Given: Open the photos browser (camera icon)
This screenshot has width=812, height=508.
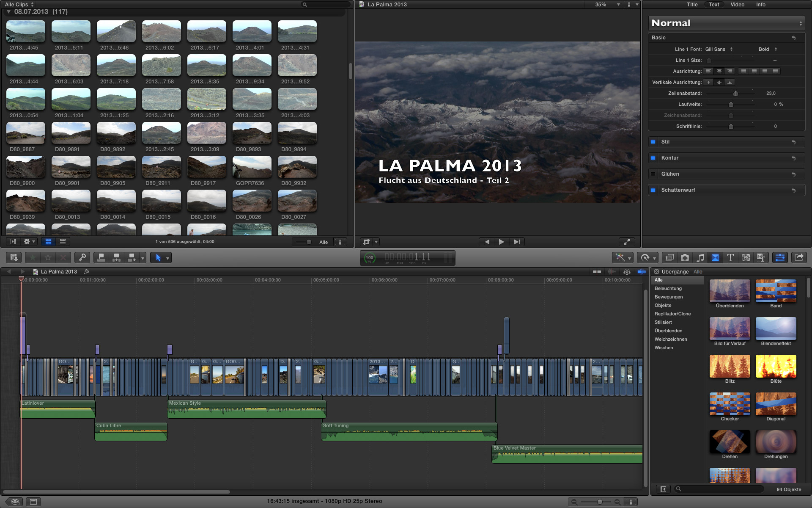Looking at the screenshot, I should coord(685,258).
